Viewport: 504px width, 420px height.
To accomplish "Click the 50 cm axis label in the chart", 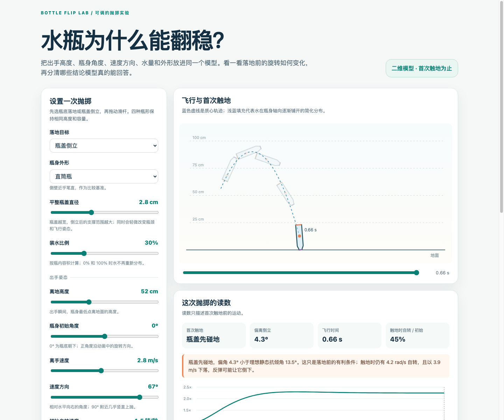I will [x=198, y=192].
